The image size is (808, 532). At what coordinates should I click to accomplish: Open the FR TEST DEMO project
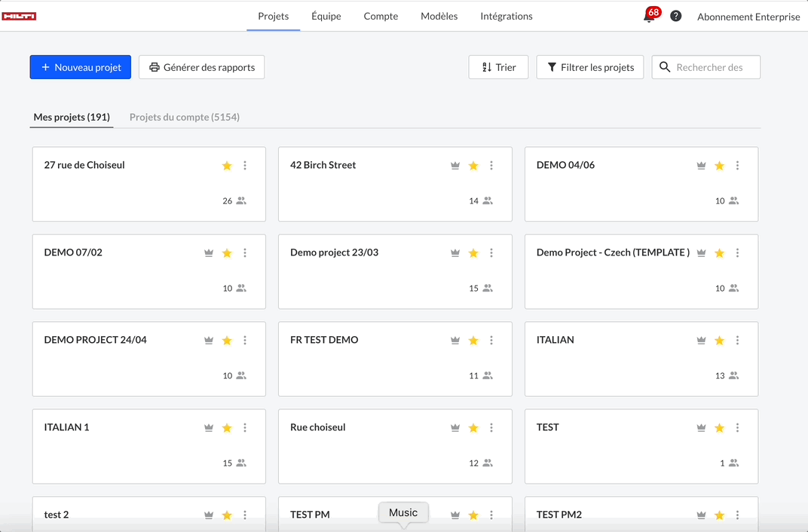[395, 359]
